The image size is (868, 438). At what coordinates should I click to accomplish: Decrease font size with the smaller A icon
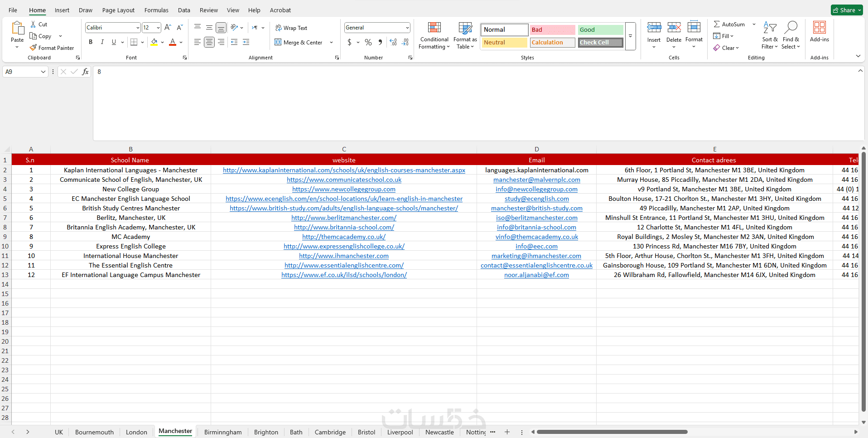point(179,28)
